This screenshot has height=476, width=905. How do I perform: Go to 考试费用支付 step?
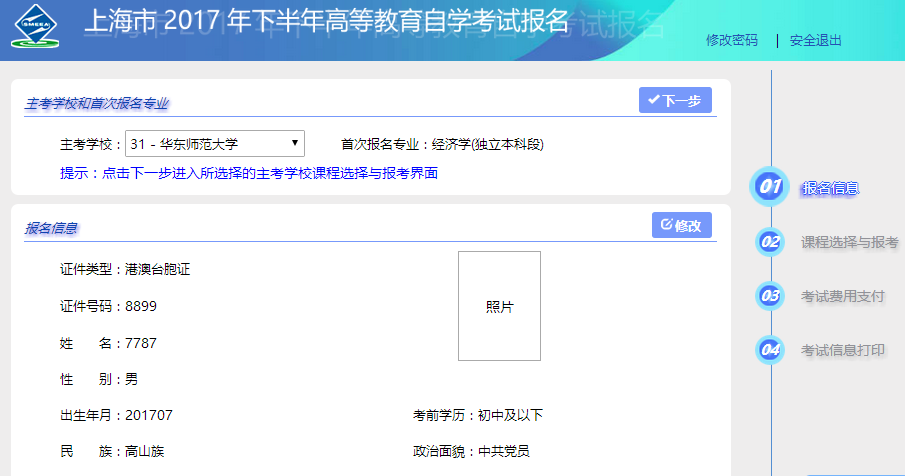pos(842,296)
